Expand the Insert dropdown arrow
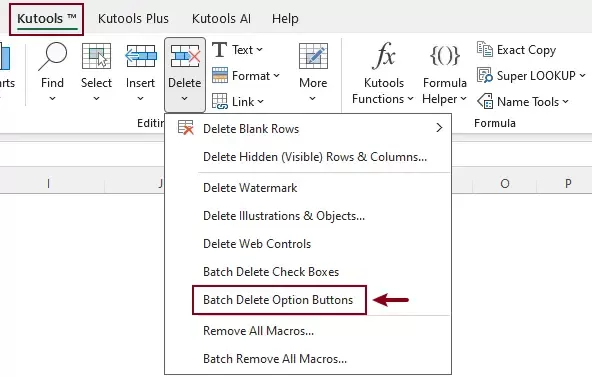Screen dimensions: 592x377 tap(140, 98)
